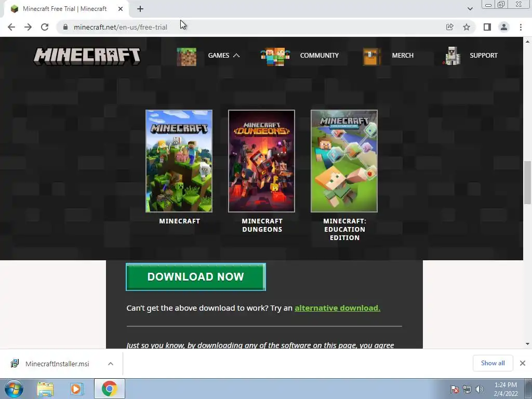Image resolution: width=532 pixels, height=399 pixels.
Task: Launch Windows Media Player from taskbar
Action: point(76,389)
